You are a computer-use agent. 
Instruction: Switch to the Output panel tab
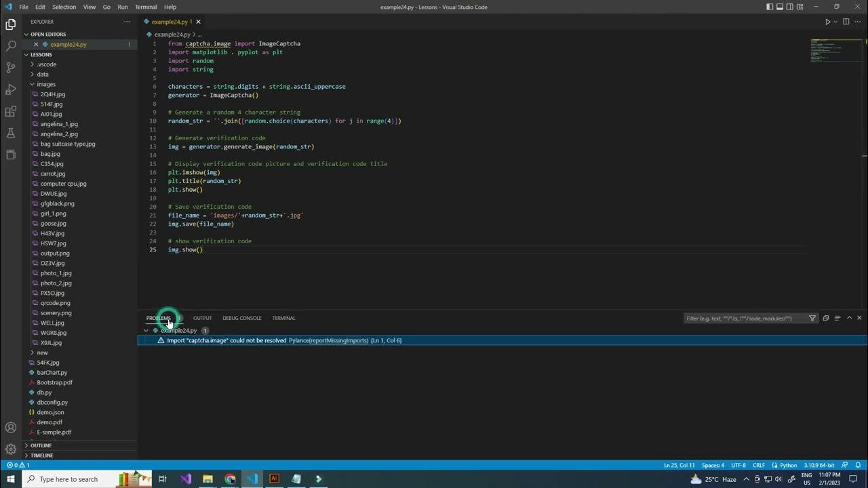coord(202,318)
